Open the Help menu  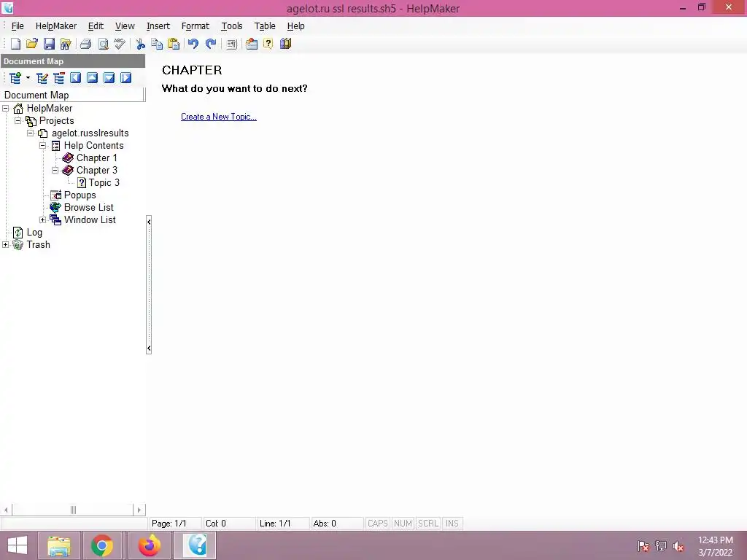(x=296, y=26)
